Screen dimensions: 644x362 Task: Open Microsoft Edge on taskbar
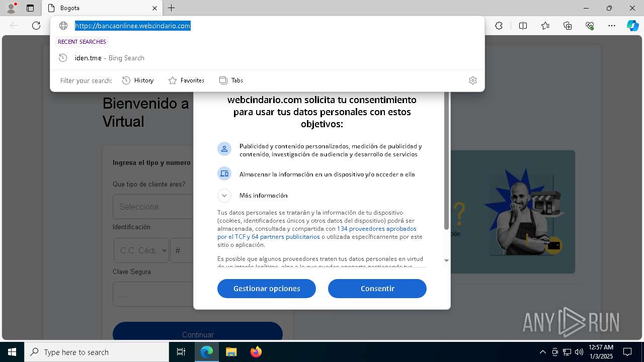(x=207, y=352)
